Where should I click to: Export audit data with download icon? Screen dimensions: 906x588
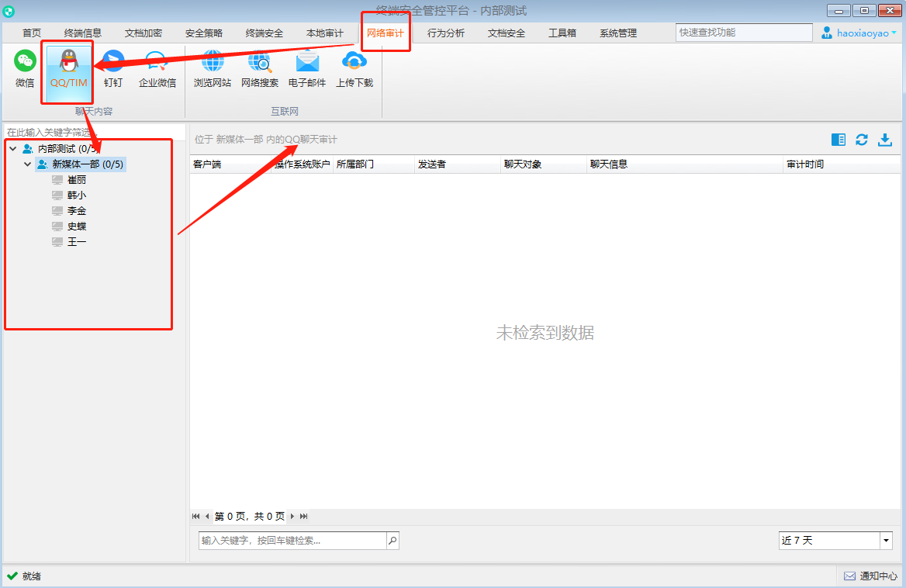point(885,140)
